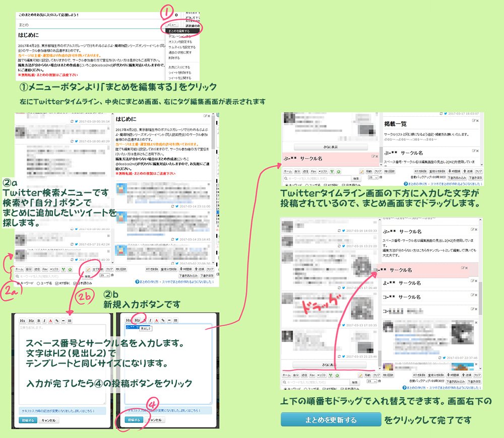Toggle italic I icon in right editor dialog
The height and width of the screenshot is (438, 504).
(x=150, y=320)
